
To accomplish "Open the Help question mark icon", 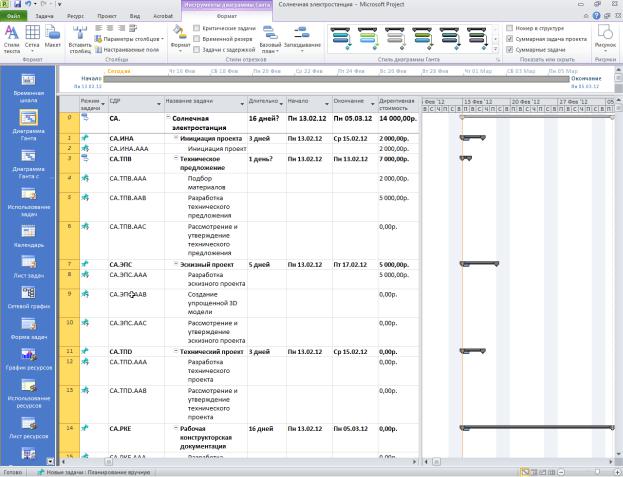I will pos(596,16).
